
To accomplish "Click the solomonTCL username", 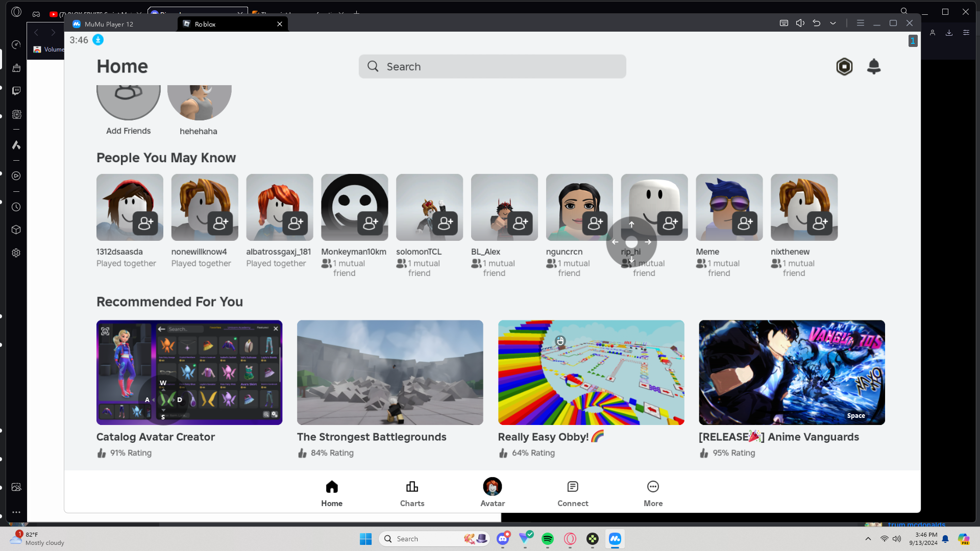I will click(419, 252).
